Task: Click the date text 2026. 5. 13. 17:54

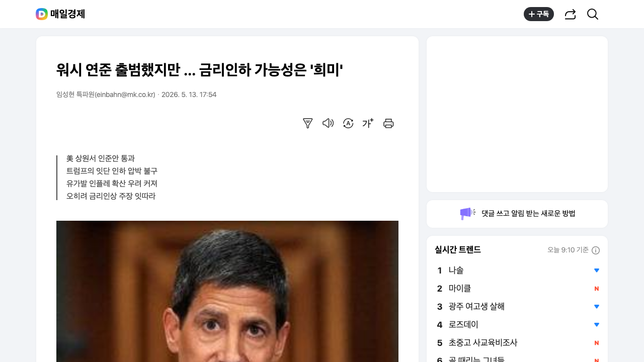Action: [189, 95]
